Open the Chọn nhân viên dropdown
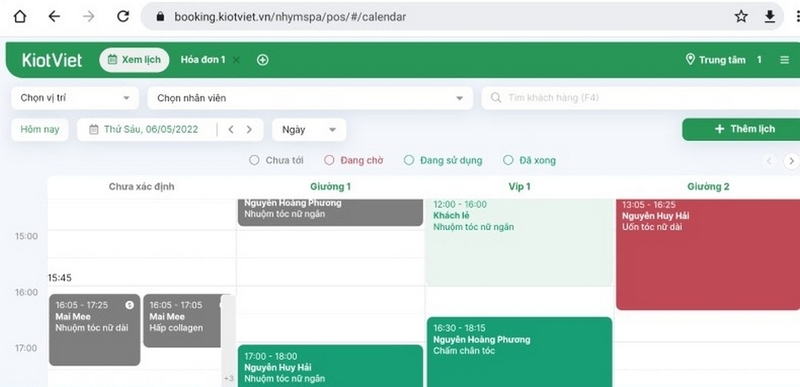The height and width of the screenshot is (387, 800). click(310, 98)
